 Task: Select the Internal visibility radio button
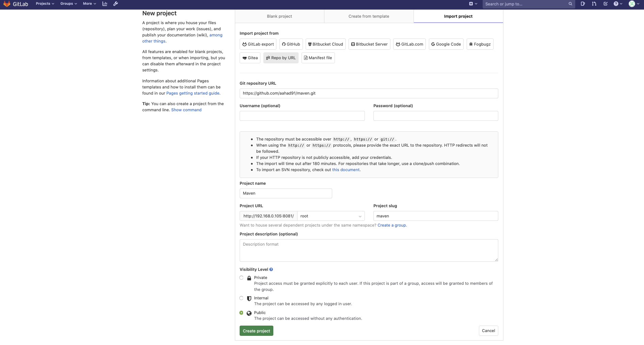pos(241,298)
